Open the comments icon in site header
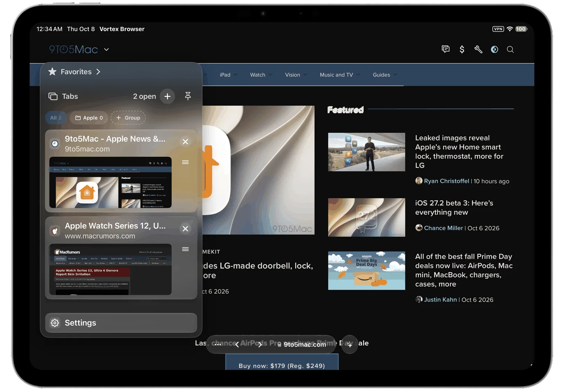 pyautogui.click(x=446, y=49)
